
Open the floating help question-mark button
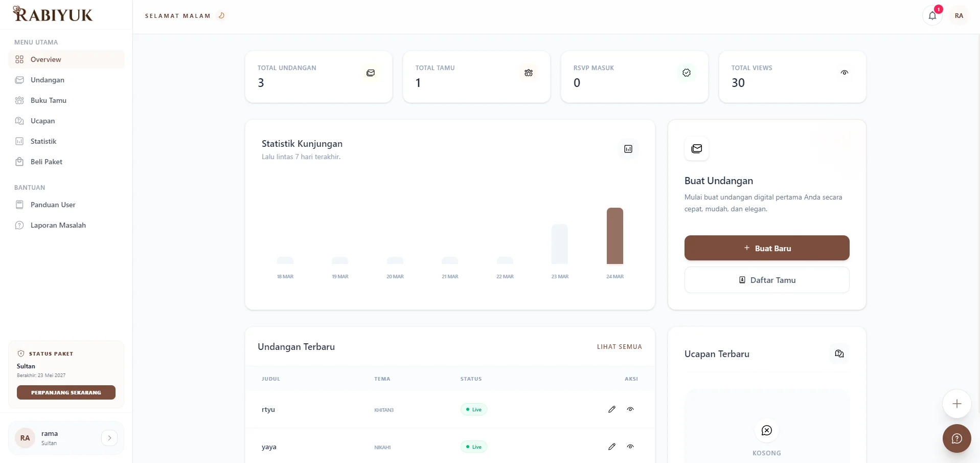point(956,438)
